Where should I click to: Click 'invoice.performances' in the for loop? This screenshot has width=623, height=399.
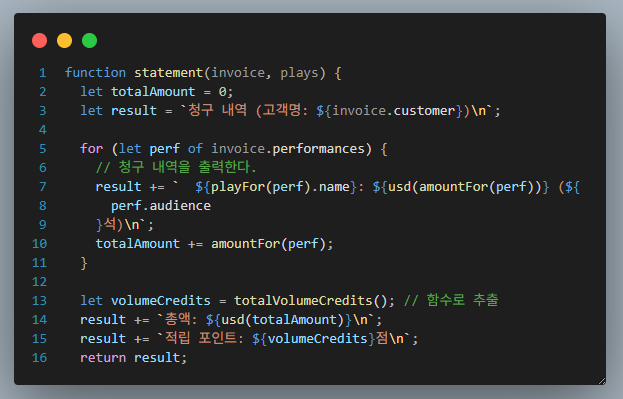(288, 149)
